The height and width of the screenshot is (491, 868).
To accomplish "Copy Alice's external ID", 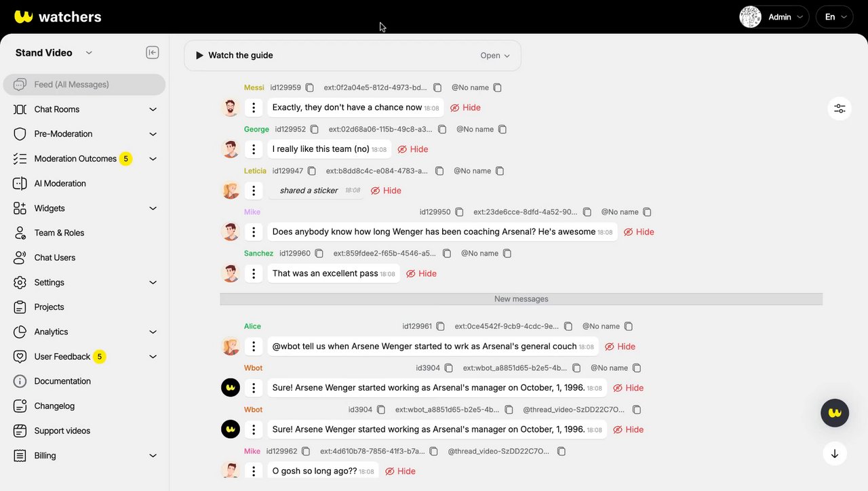I will click(x=568, y=326).
